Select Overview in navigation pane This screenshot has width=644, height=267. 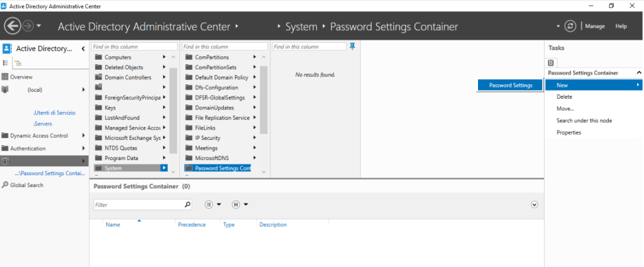[21, 77]
